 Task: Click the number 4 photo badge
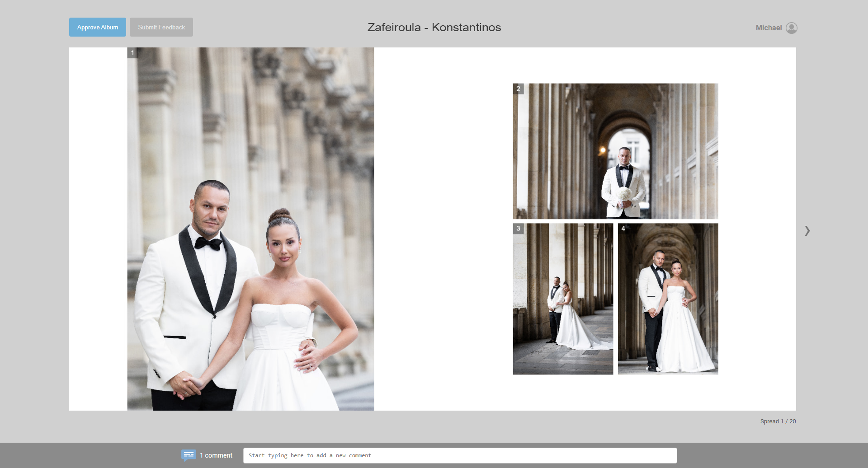623,229
